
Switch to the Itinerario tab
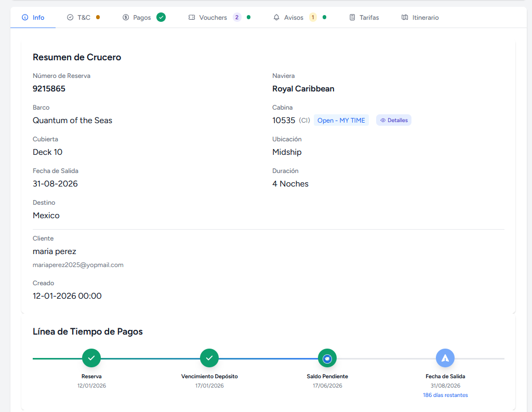(x=425, y=18)
